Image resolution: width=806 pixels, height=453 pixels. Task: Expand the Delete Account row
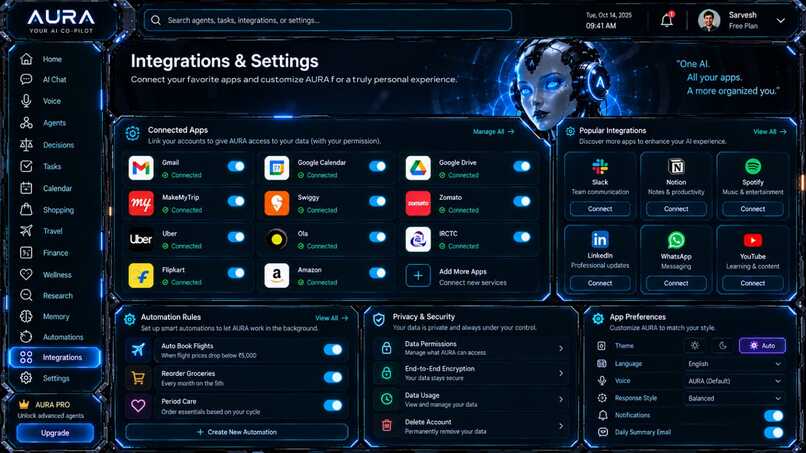click(470, 426)
